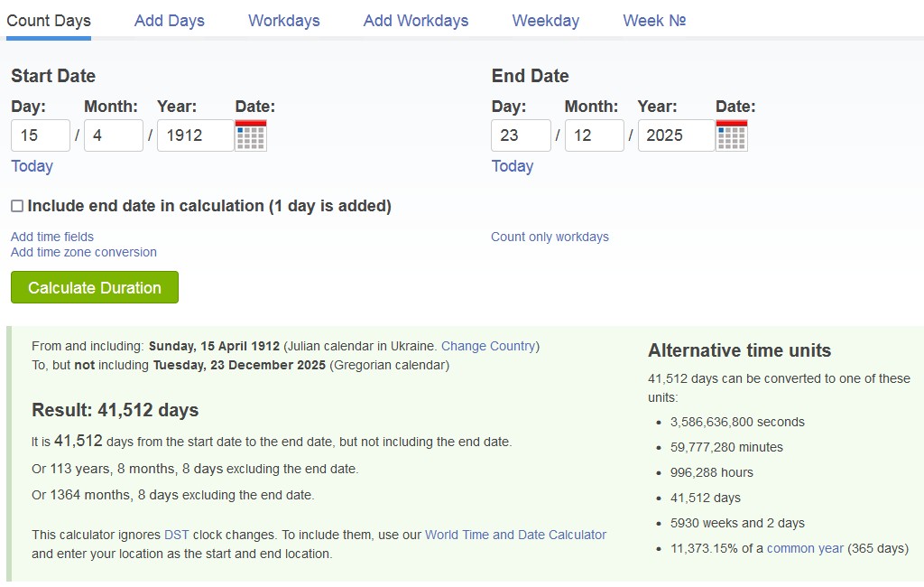Focus the Start Date day field
Image resolution: width=924 pixels, height=587 pixels.
pos(41,135)
